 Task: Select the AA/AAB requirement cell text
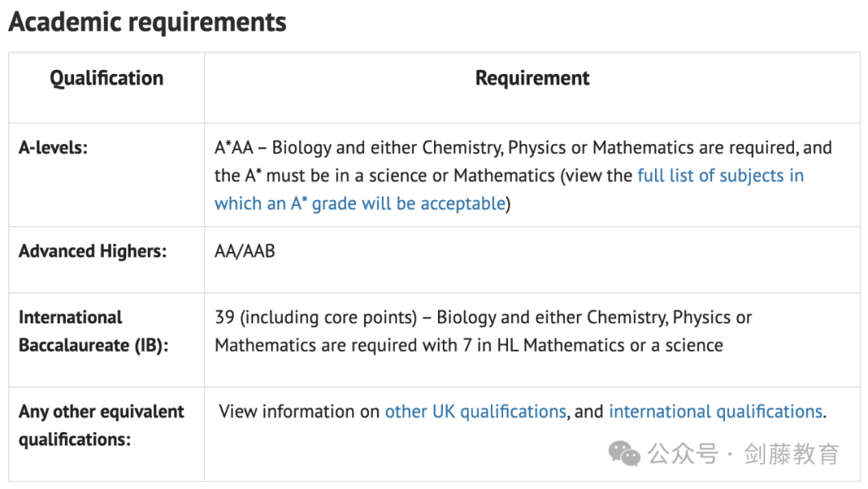pos(244,251)
